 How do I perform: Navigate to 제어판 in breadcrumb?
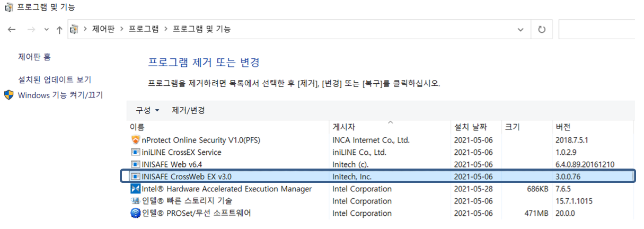click(x=103, y=29)
